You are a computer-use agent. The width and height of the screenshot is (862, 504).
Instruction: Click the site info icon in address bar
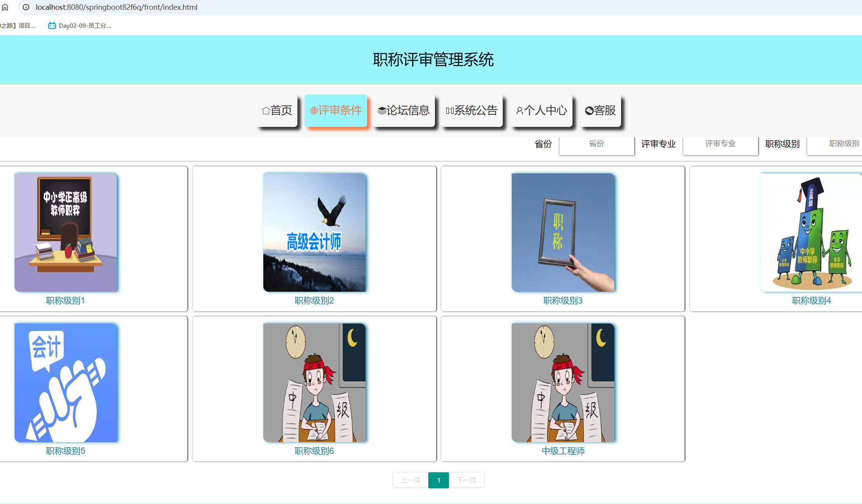pyautogui.click(x=25, y=7)
